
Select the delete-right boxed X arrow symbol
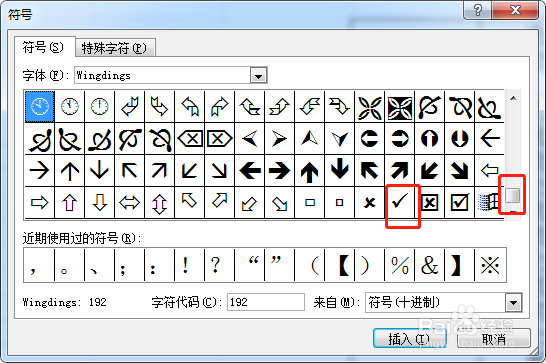[x=219, y=139]
